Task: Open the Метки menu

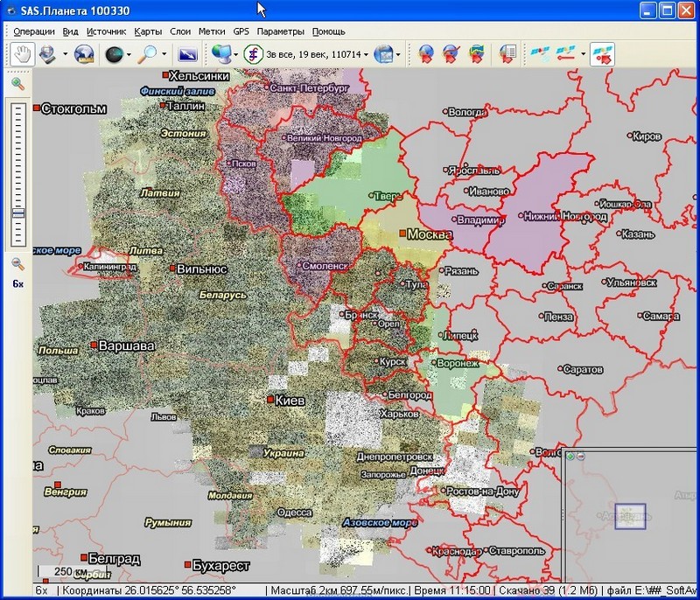Action: (x=211, y=31)
